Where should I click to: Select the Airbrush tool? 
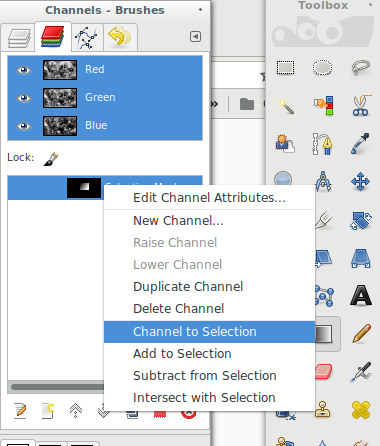click(361, 372)
